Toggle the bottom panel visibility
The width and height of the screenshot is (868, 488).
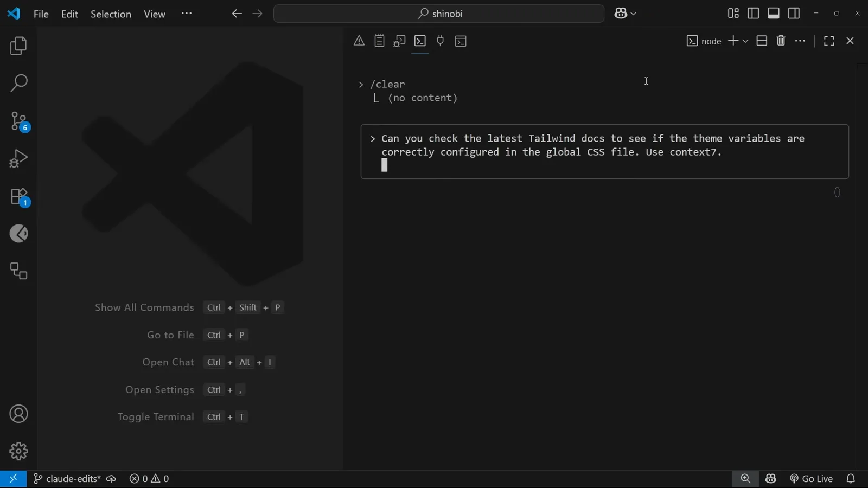pos(774,14)
